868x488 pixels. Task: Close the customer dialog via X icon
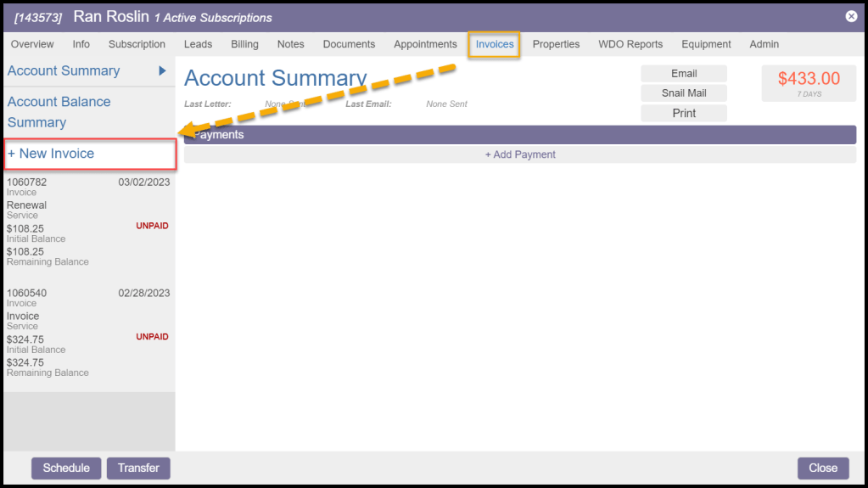pyautogui.click(x=851, y=16)
